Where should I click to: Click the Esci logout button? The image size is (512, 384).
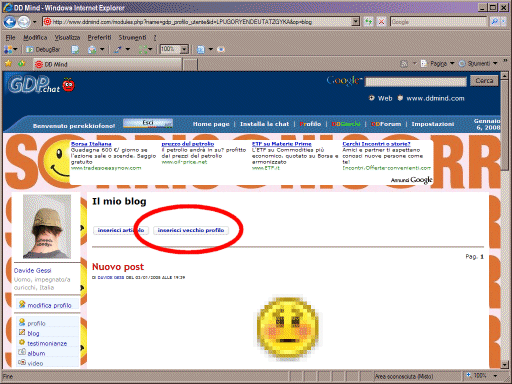click(148, 123)
